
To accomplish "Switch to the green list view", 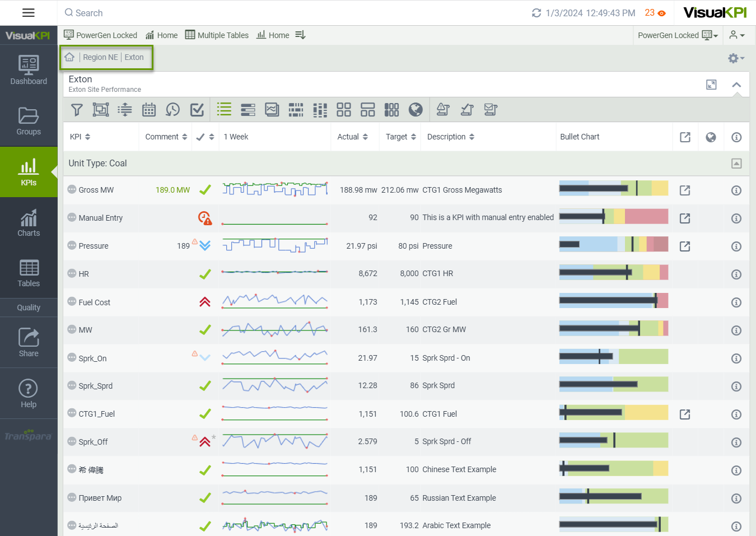I will pos(224,110).
